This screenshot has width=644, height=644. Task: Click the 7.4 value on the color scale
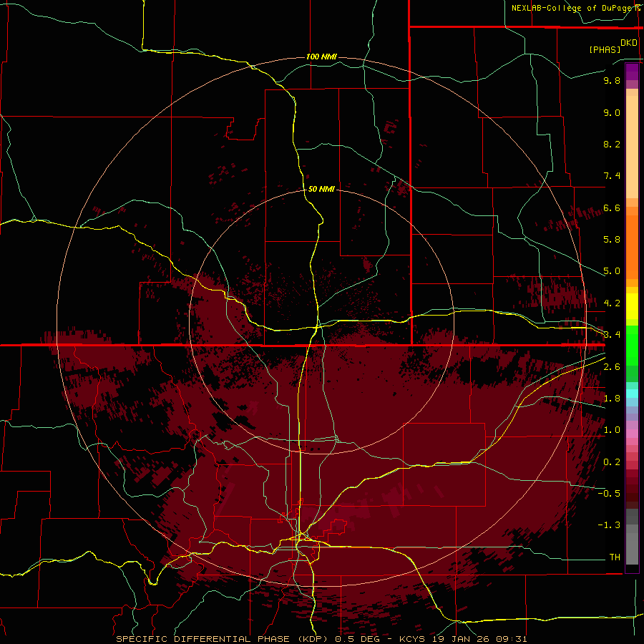[612, 176]
